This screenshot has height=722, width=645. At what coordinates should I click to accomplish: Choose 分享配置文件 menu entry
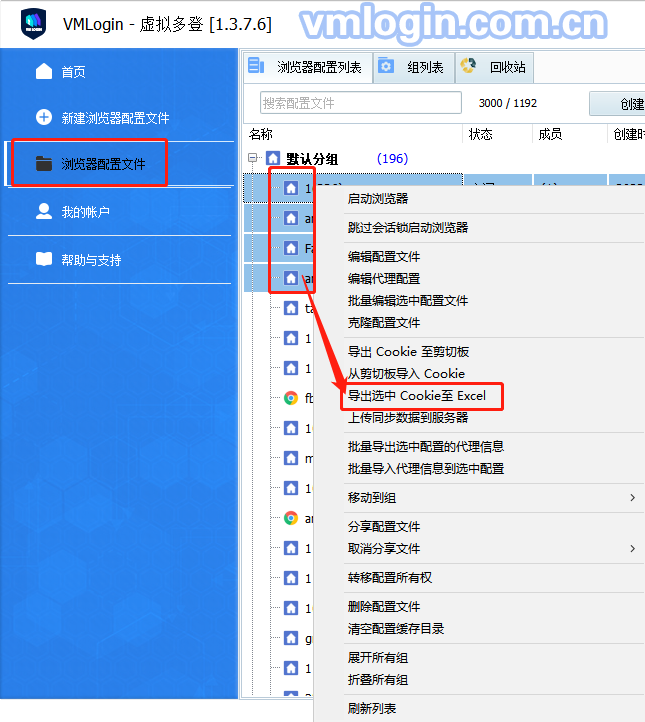coord(384,527)
